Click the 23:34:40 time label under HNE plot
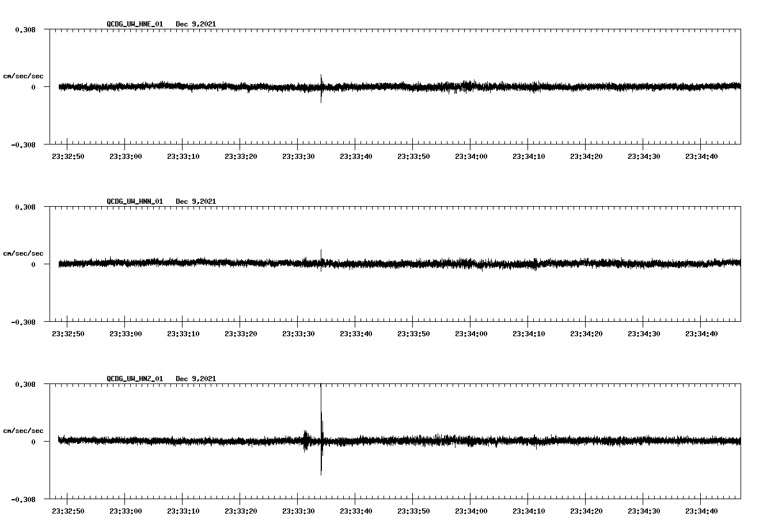The image size is (782, 532). point(701,157)
